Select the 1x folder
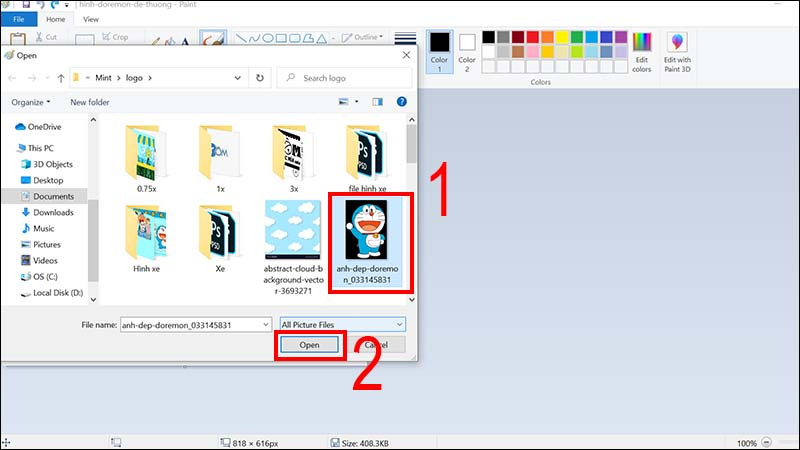 click(220, 159)
